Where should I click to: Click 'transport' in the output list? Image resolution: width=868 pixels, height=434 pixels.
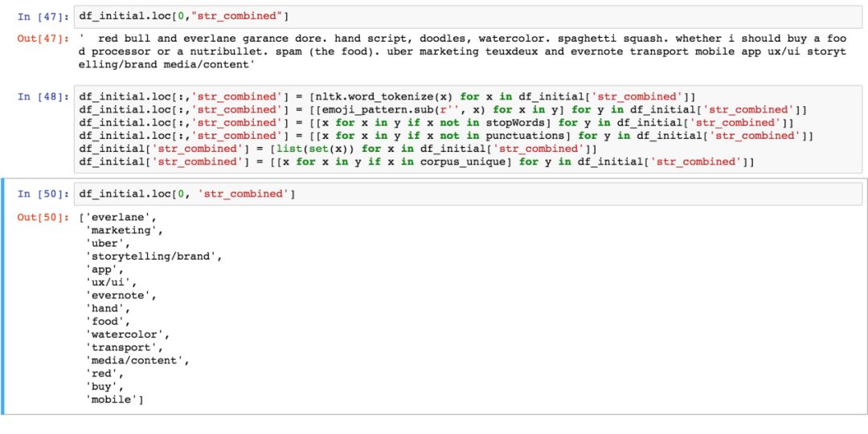[x=124, y=348]
